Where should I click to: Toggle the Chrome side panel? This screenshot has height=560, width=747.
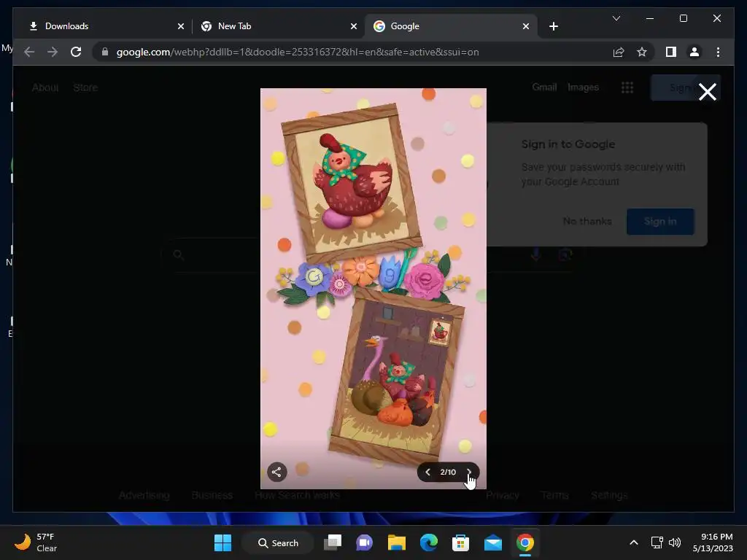(671, 52)
